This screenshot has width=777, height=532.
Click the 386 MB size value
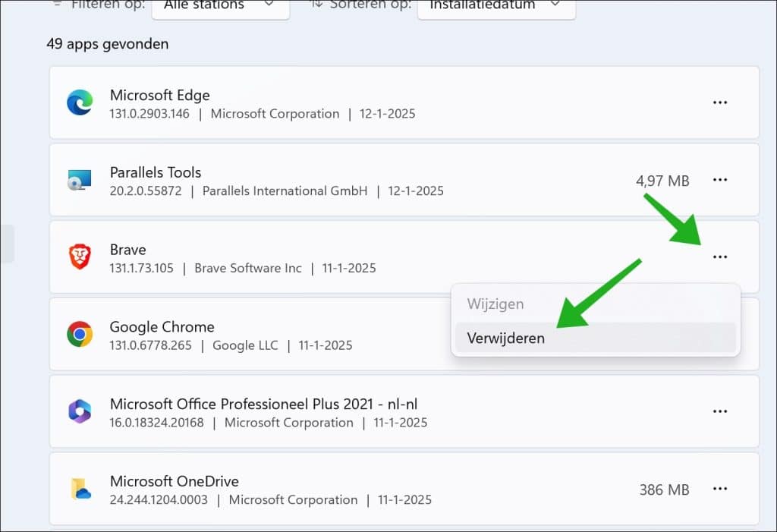664,490
